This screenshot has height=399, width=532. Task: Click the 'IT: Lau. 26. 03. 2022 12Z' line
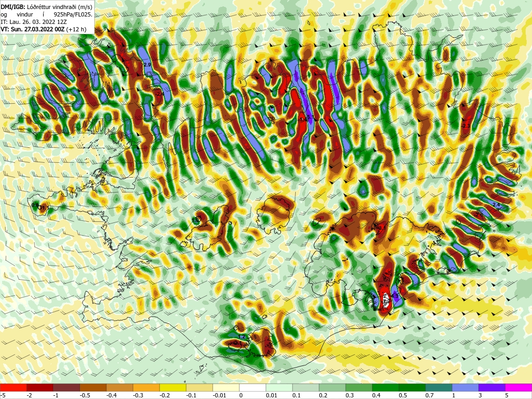[x=33, y=22]
